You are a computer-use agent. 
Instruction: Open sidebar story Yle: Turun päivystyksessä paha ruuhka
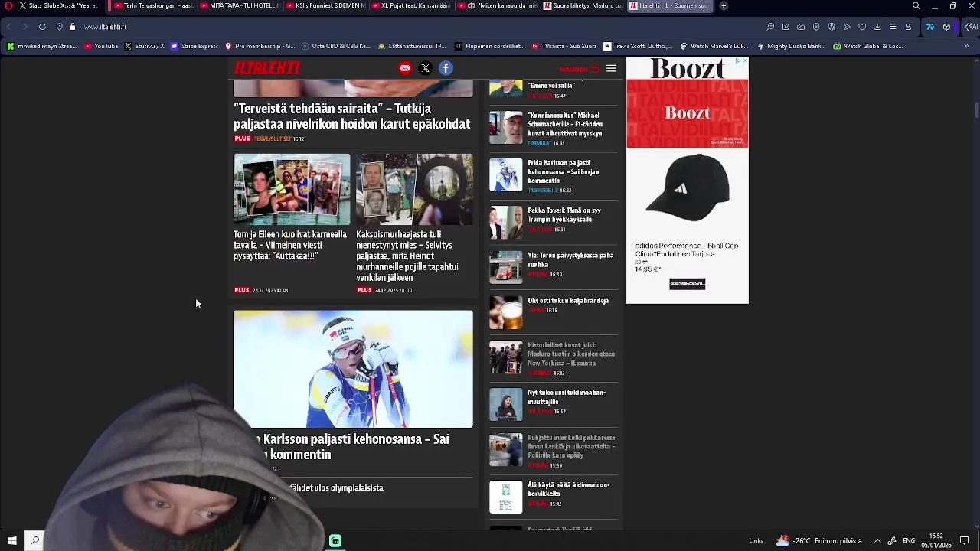point(570,259)
